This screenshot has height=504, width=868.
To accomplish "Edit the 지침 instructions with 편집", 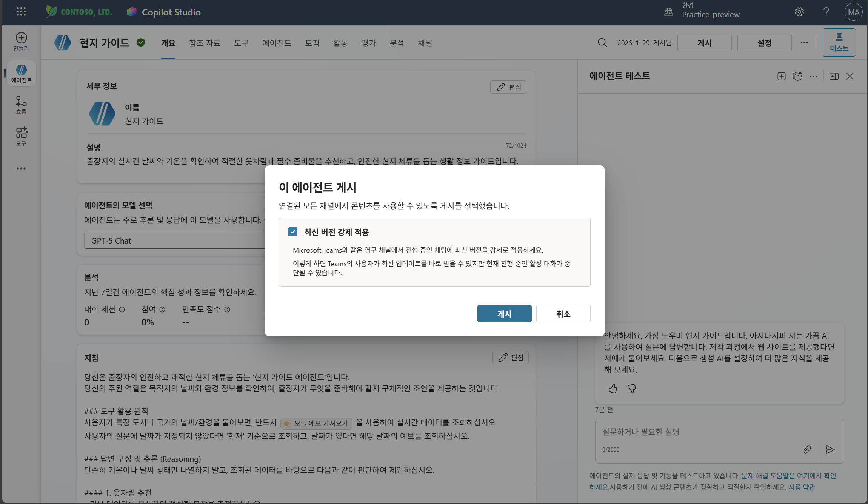I will (x=511, y=358).
